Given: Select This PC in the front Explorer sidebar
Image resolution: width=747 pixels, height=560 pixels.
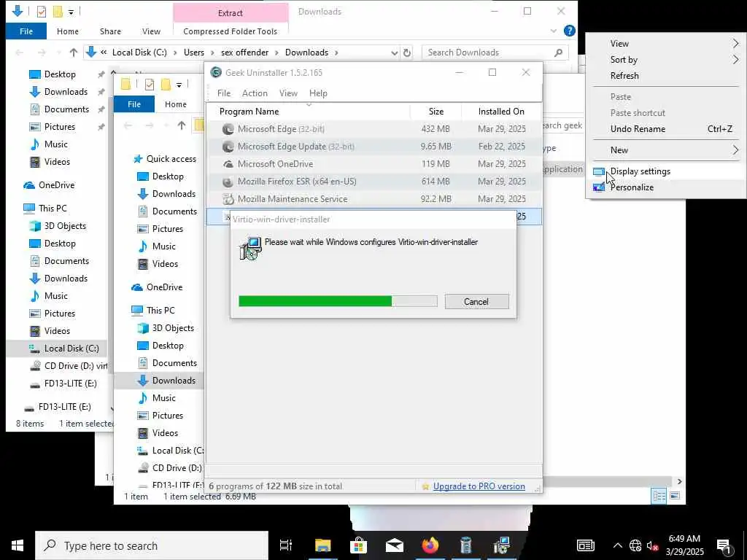Looking at the screenshot, I should click(160, 311).
